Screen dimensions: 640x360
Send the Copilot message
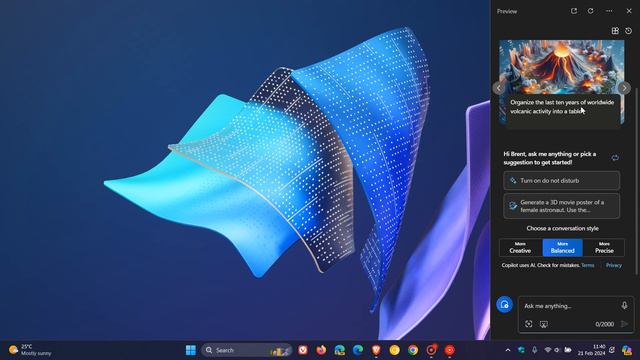point(624,324)
